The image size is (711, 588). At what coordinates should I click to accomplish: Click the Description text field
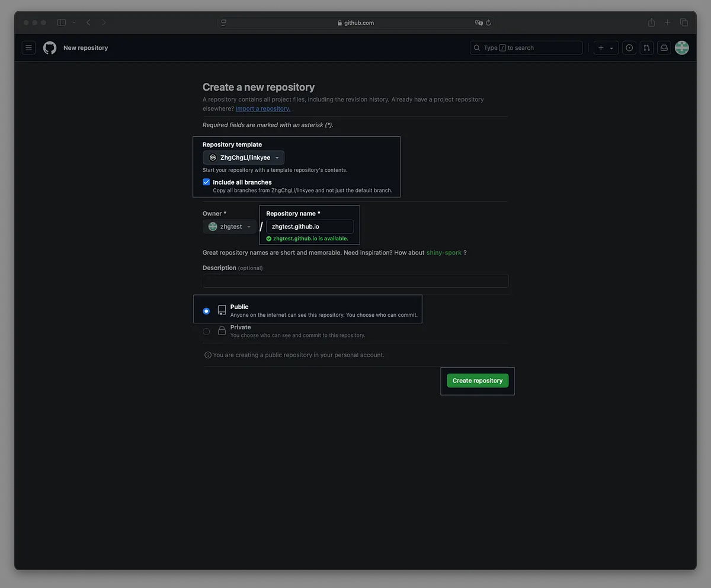tap(355, 281)
